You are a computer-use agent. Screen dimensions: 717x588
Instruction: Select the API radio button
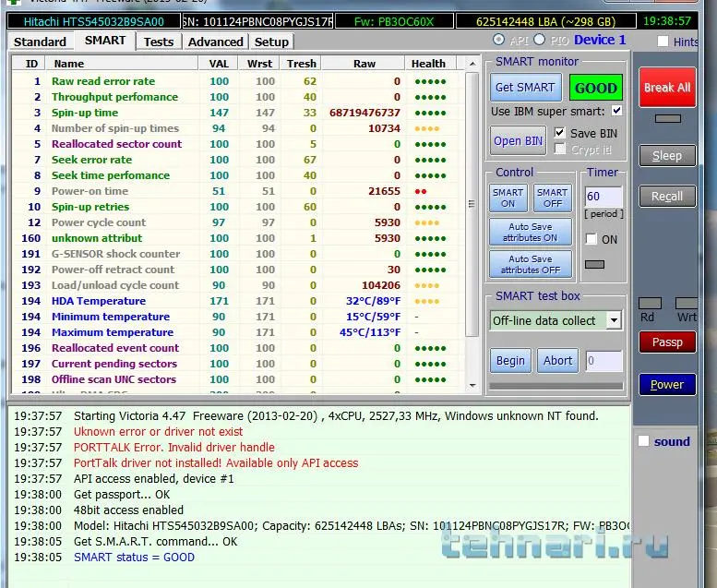[499, 40]
